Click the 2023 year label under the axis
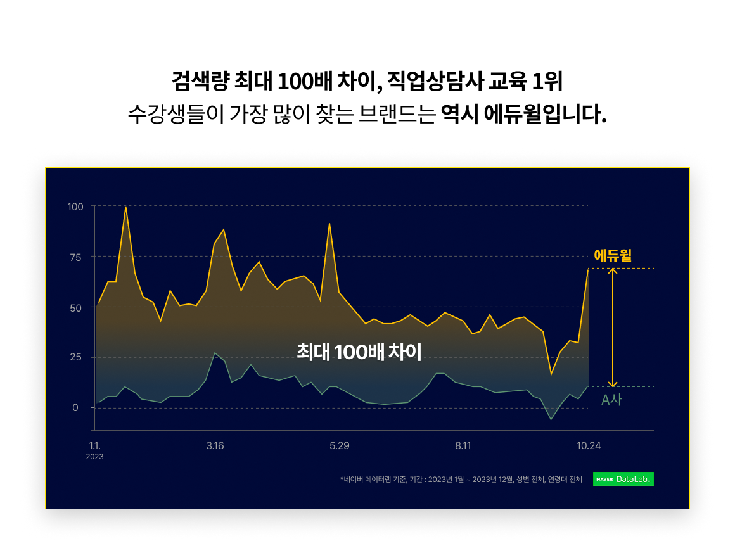The width and height of the screenshot is (735, 560). click(94, 457)
